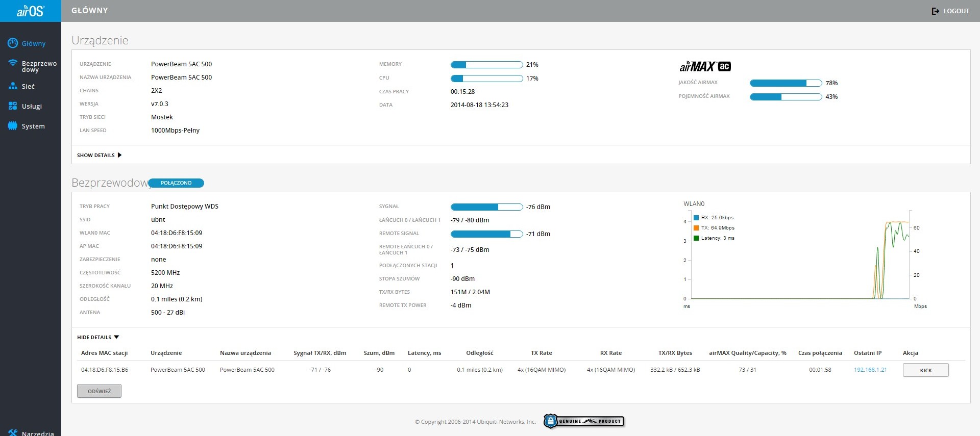Viewport: 980px width, 436px height.
Task: Click the RX Rate column header
Action: (611, 353)
